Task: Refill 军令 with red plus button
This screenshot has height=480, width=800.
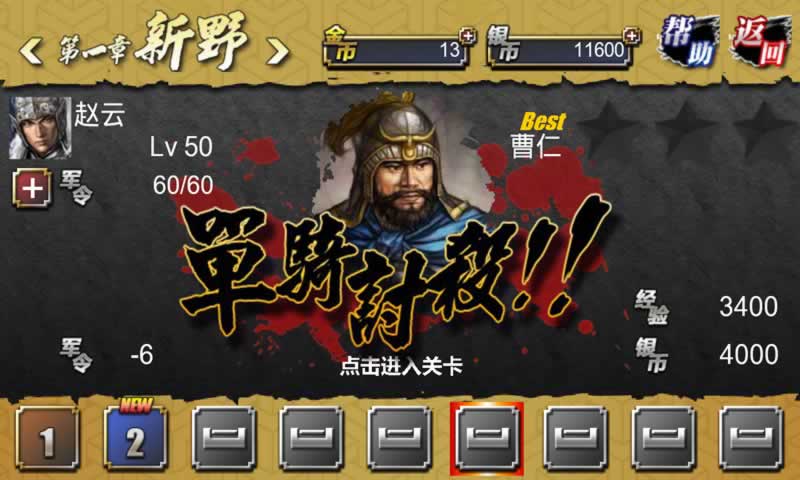Action: (x=32, y=188)
